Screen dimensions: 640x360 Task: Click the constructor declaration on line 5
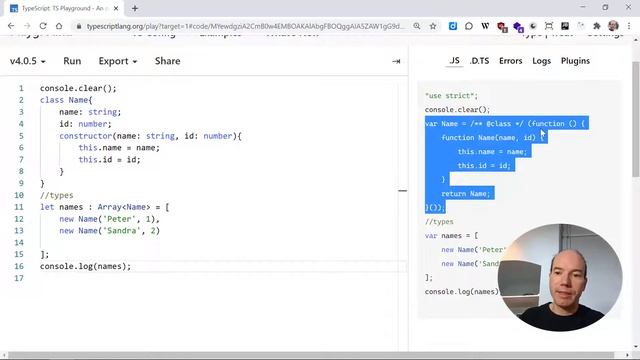(x=150, y=136)
